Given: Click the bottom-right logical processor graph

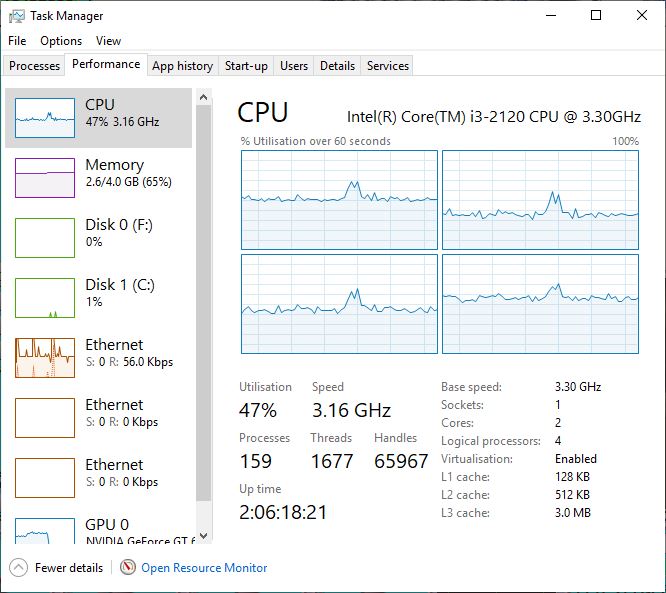Looking at the screenshot, I should [x=540, y=304].
